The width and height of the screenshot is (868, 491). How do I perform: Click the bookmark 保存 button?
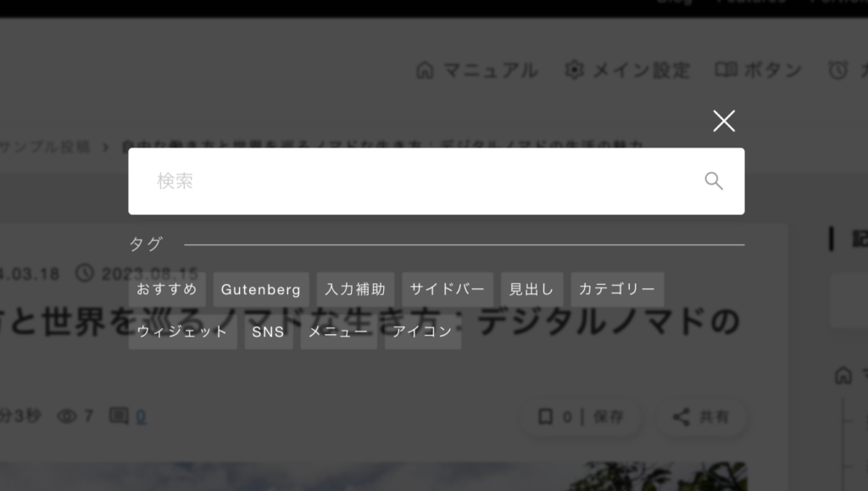pos(581,417)
